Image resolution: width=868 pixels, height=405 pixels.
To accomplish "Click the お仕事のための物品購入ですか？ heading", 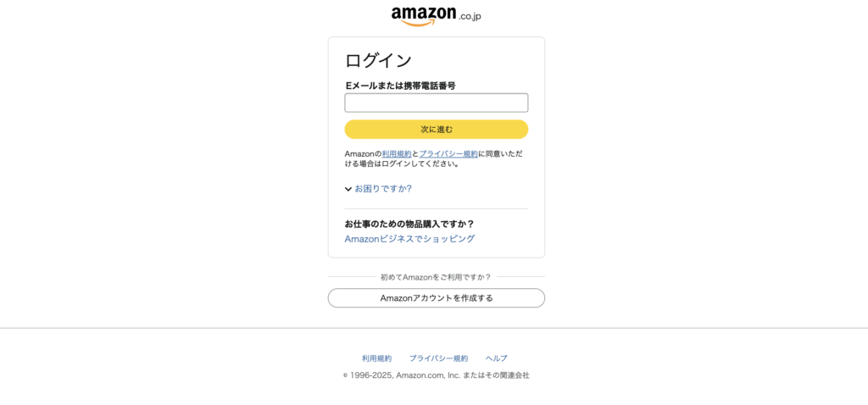I will 409,224.
